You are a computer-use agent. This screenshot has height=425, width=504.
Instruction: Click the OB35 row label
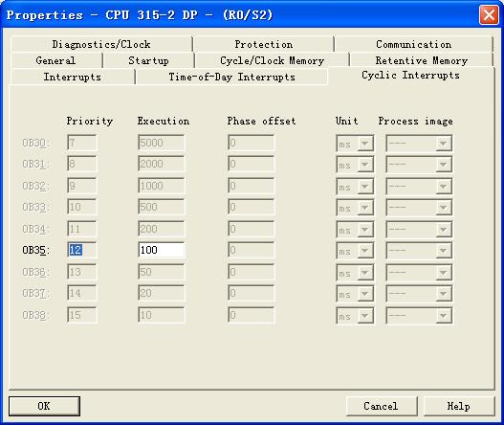35,250
